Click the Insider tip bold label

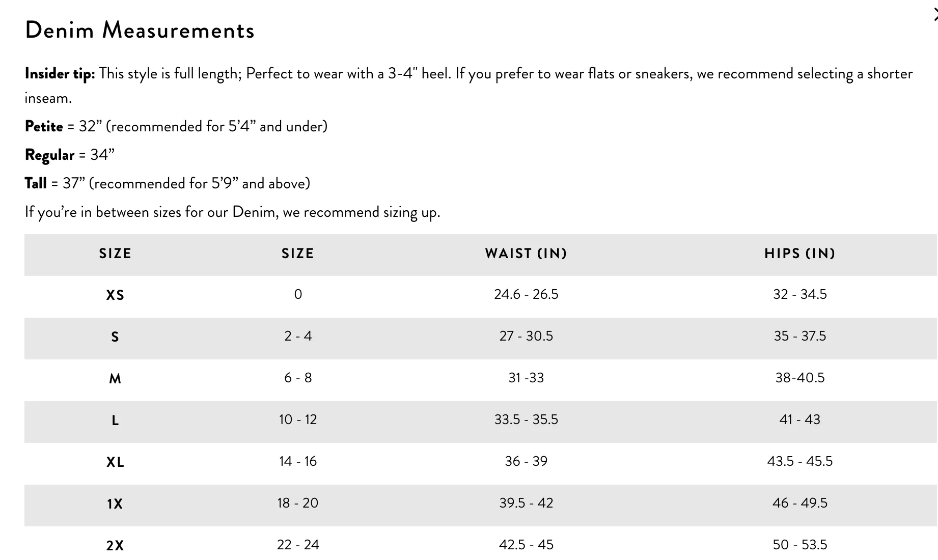click(60, 74)
